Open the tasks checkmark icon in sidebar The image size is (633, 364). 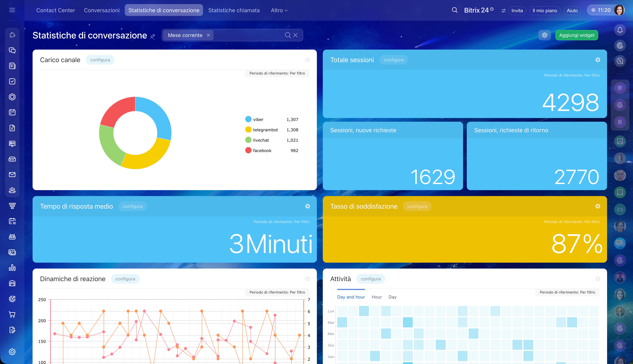(x=12, y=81)
